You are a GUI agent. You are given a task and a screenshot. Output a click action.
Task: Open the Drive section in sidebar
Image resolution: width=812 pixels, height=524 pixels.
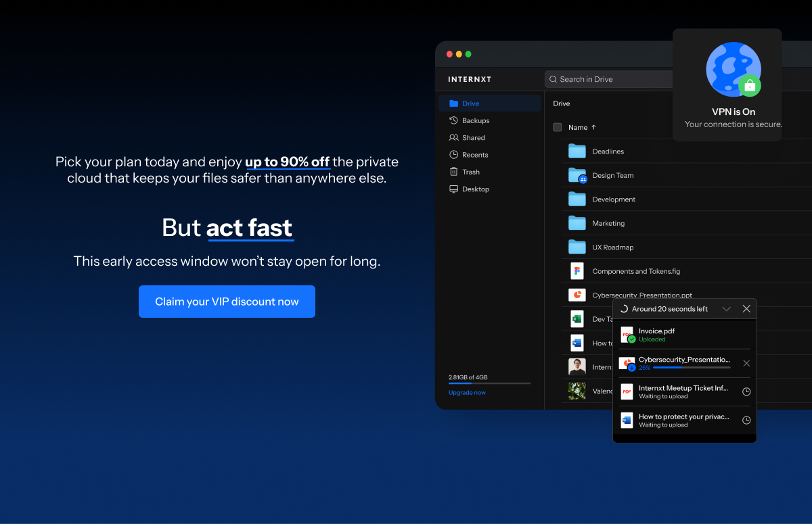pos(470,103)
